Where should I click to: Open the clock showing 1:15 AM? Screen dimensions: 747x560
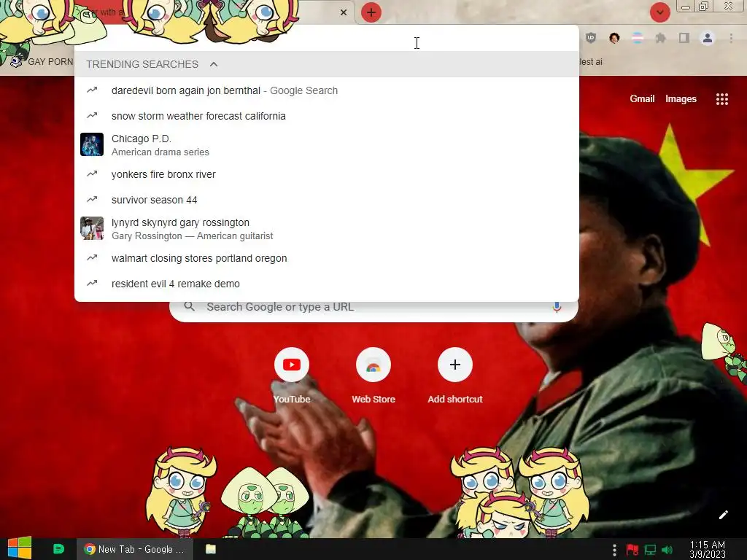708,550
